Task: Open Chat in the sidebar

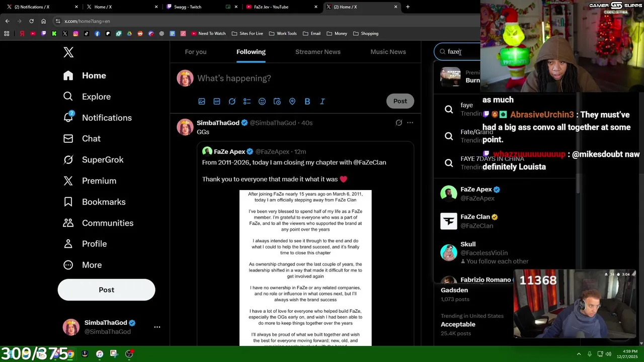Action: [82, 139]
